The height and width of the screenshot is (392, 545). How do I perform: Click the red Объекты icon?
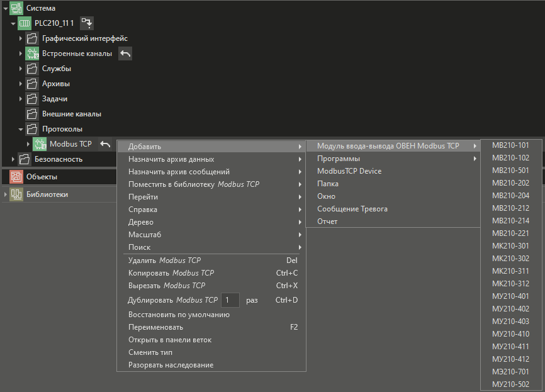click(x=16, y=177)
